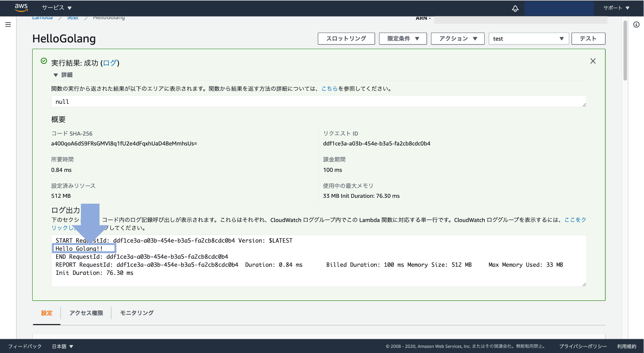
Task: Open the 日本語 language selector
Action: click(x=63, y=347)
